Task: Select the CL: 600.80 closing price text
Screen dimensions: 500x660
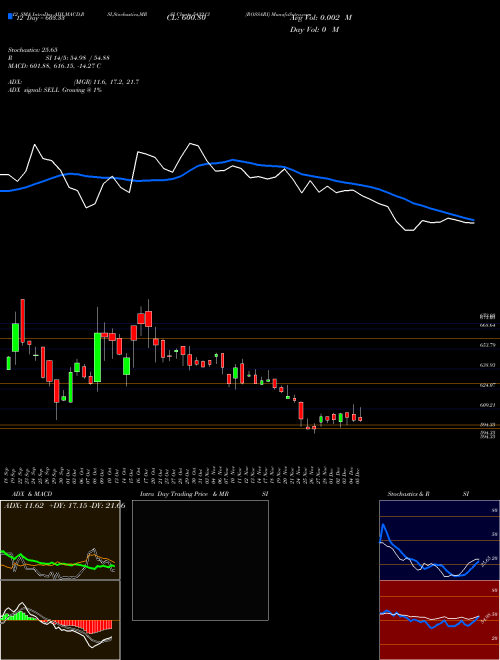Action: [186, 18]
